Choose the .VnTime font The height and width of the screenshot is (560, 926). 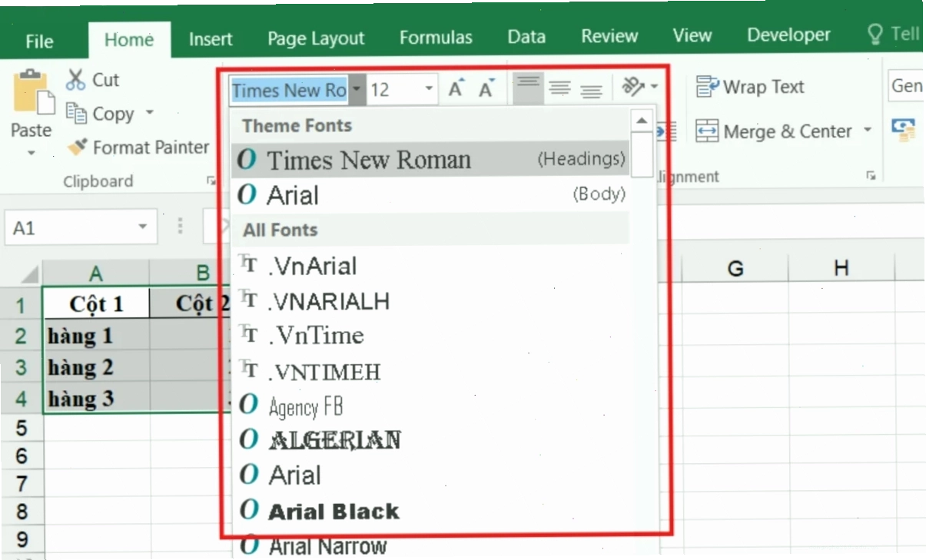point(430,336)
